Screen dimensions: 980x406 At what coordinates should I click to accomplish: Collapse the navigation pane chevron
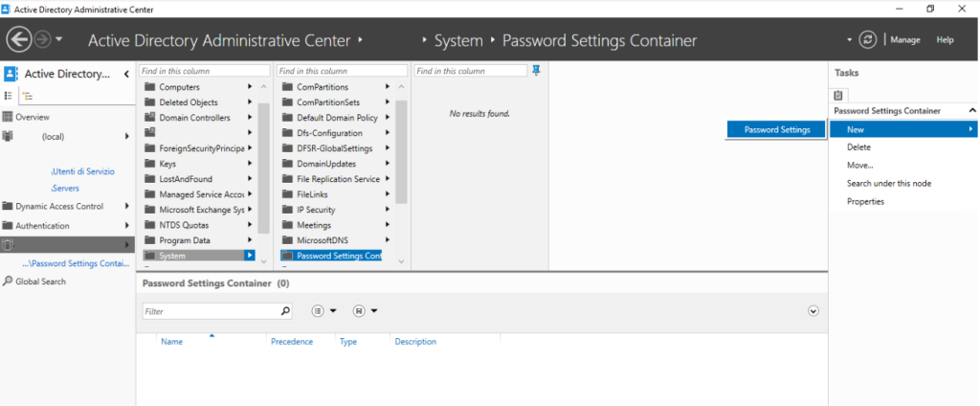(126, 74)
